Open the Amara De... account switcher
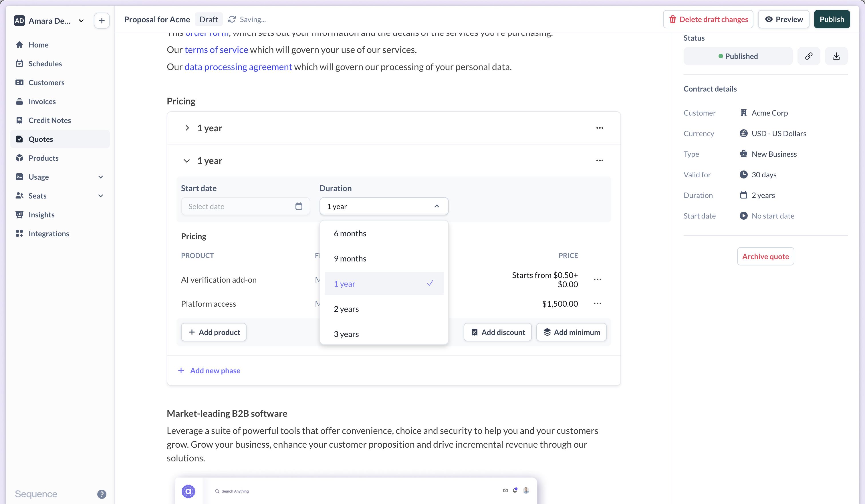This screenshot has width=865, height=504. [49, 21]
